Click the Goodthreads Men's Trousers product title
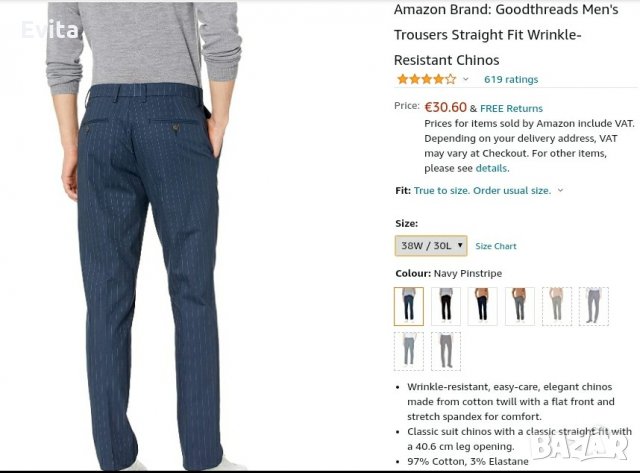This screenshot has height=473, width=640. click(506, 35)
